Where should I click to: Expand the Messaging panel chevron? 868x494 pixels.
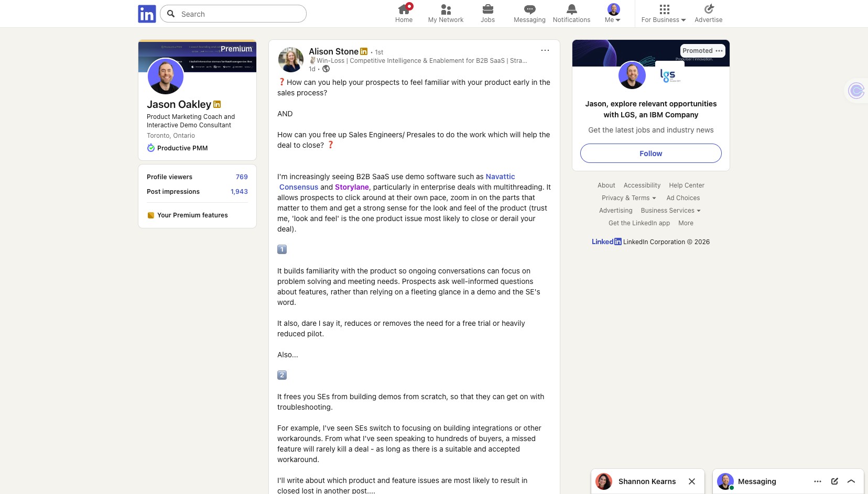tap(851, 481)
